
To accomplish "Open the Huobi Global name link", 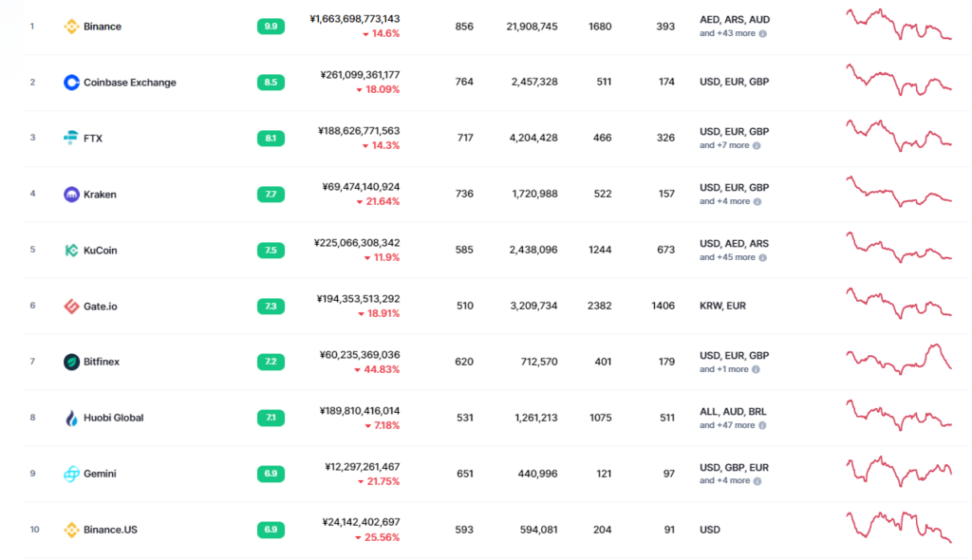I will coord(114,418).
